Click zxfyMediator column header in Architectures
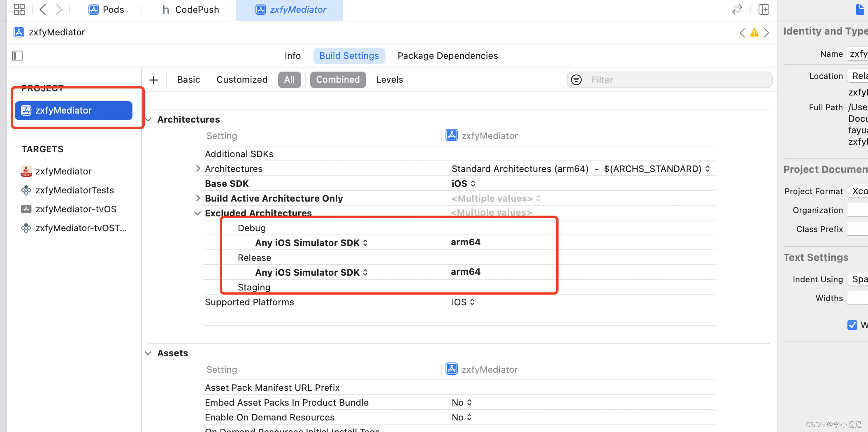The height and width of the screenshot is (432, 868). click(482, 136)
